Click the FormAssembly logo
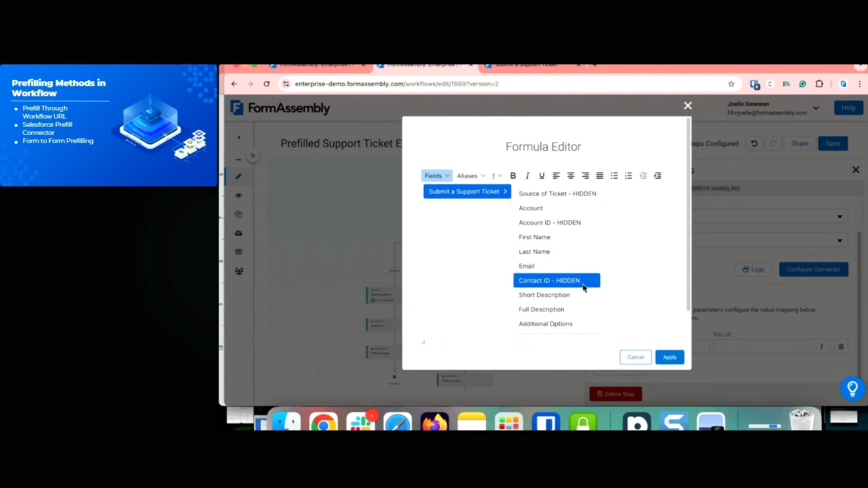This screenshot has width=868, height=488. 280,108
